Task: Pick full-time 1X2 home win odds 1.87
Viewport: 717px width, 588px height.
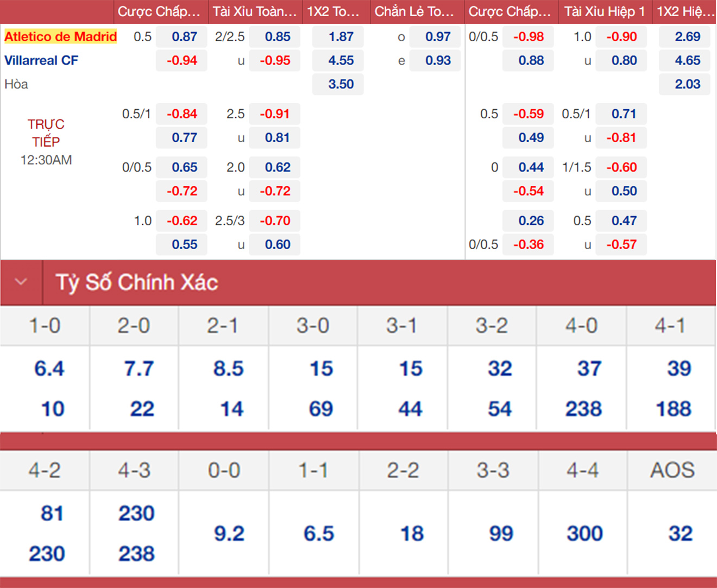Action: [340, 37]
